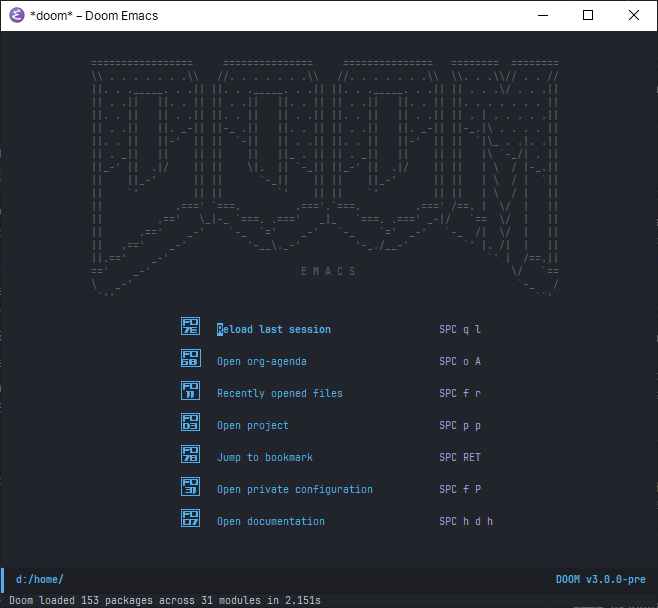Click the icon beside Open documentation
The image size is (658, 608).
[191, 518]
